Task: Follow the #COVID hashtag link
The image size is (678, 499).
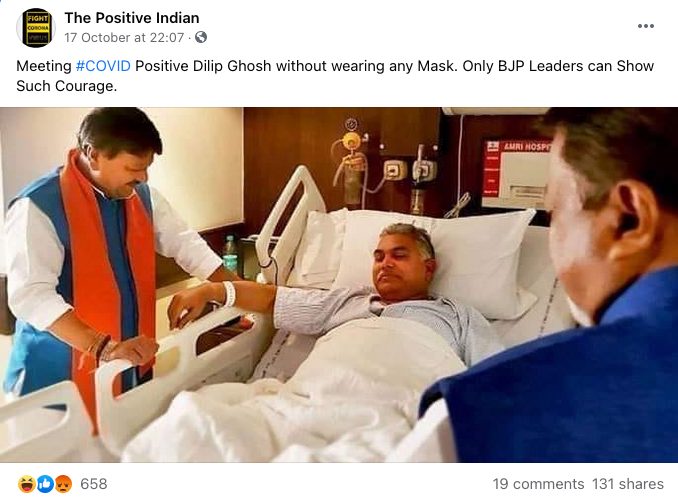Action: 103,66
